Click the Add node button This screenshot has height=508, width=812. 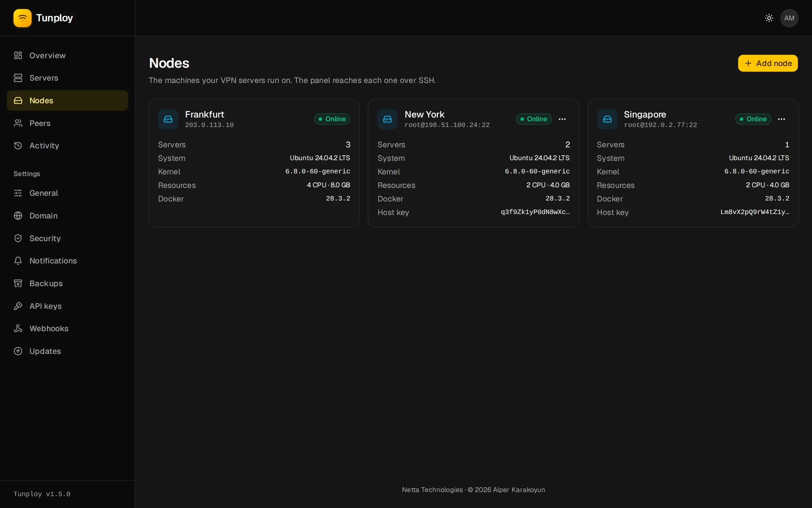(768, 63)
